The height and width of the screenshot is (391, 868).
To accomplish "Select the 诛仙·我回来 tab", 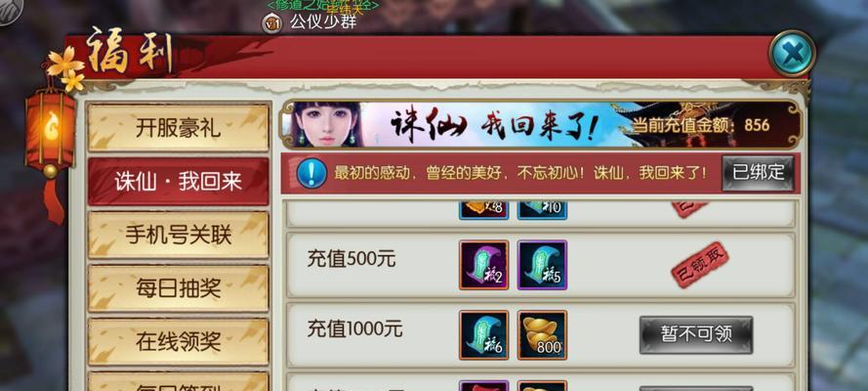I will tap(179, 181).
